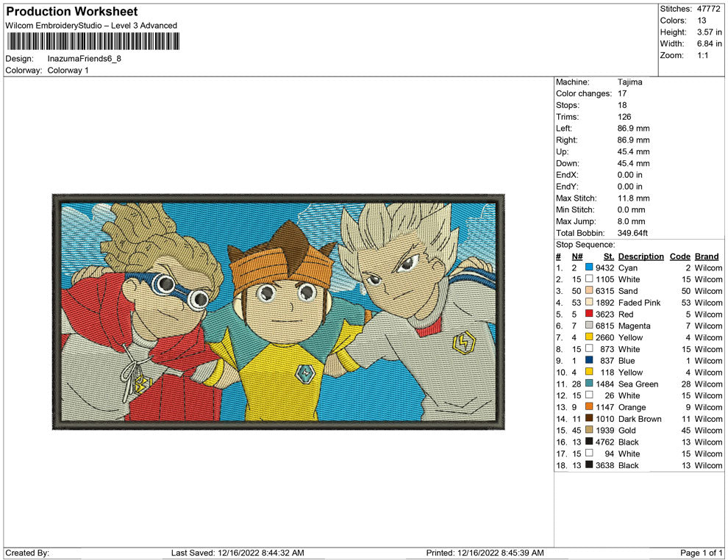Click the White 873 swatch
Viewport: 728px width, 560px height.
click(589, 349)
